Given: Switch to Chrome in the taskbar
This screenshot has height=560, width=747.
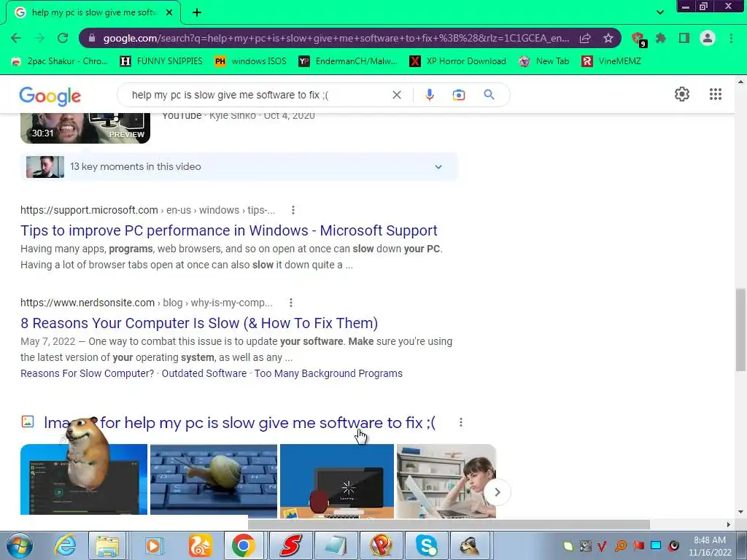Looking at the screenshot, I should pyautogui.click(x=244, y=545).
